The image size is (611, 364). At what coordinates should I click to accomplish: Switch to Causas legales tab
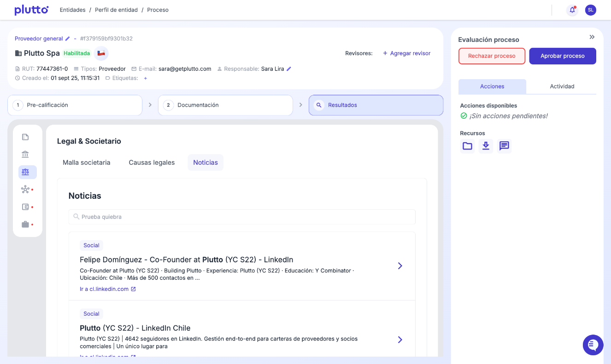(x=152, y=162)
